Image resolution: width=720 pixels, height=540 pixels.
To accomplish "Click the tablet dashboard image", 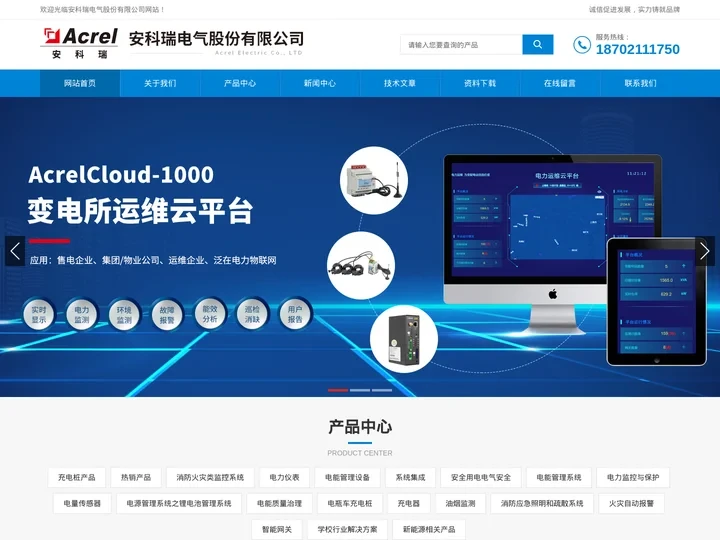I will (x=657, y=301).
